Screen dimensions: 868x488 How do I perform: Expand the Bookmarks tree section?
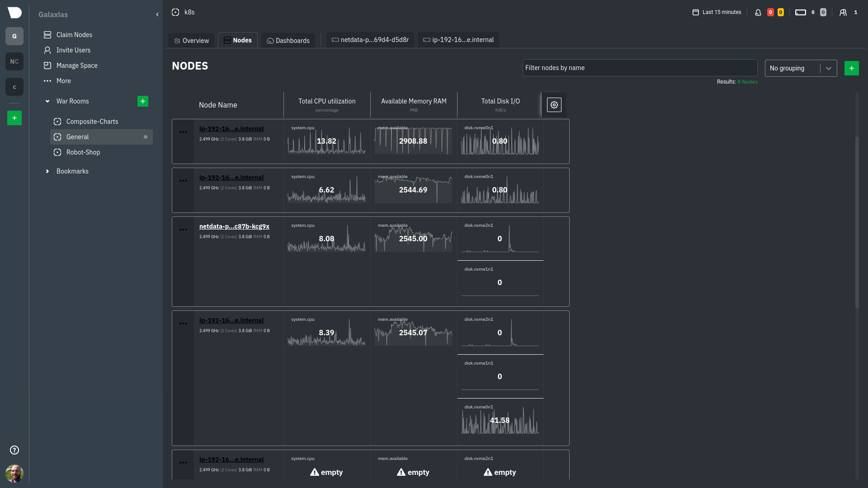(47, 172)
